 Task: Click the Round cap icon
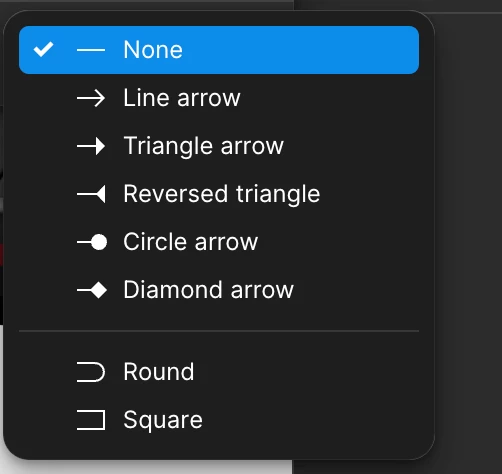[x=91, y=372]
